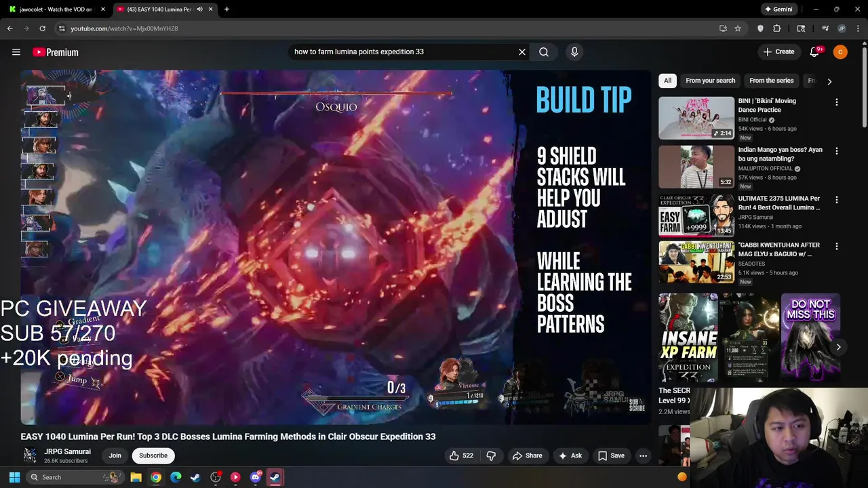Click the Share button
Screen dimensions: 868x488
pos(527,455)
